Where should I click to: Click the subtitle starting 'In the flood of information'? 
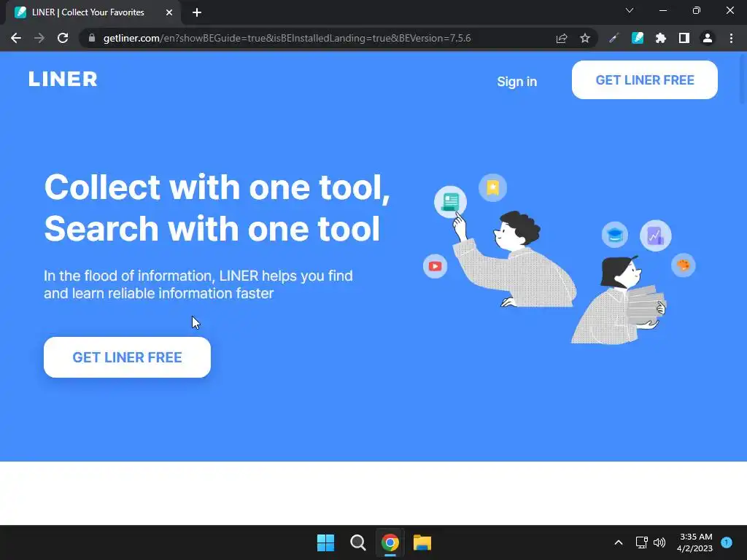click(198, 284)
